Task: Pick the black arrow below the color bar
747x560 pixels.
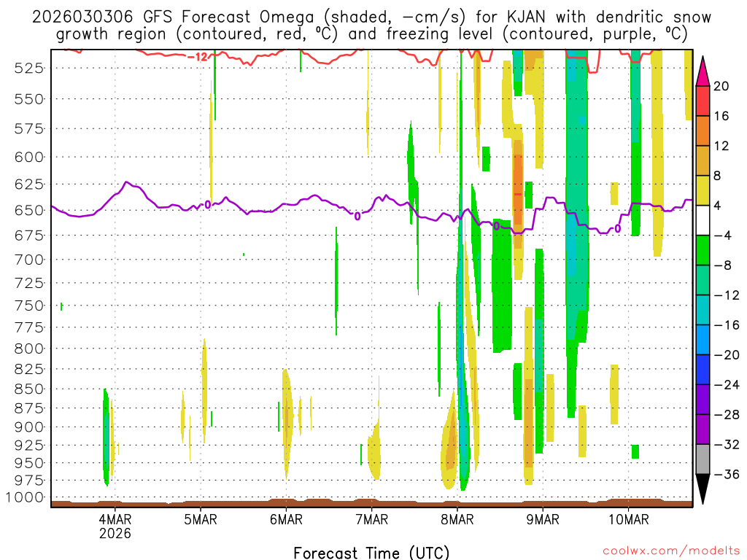Action: 703,489
